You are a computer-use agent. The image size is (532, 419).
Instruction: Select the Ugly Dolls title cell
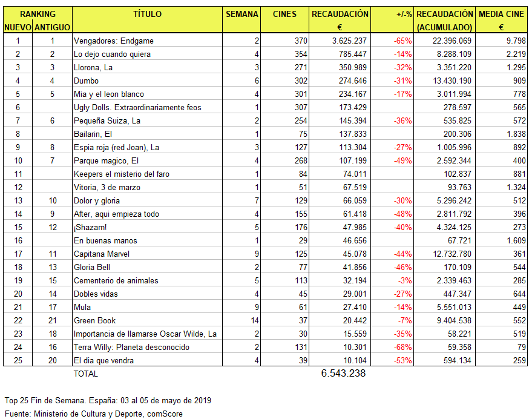coord(137,107)
